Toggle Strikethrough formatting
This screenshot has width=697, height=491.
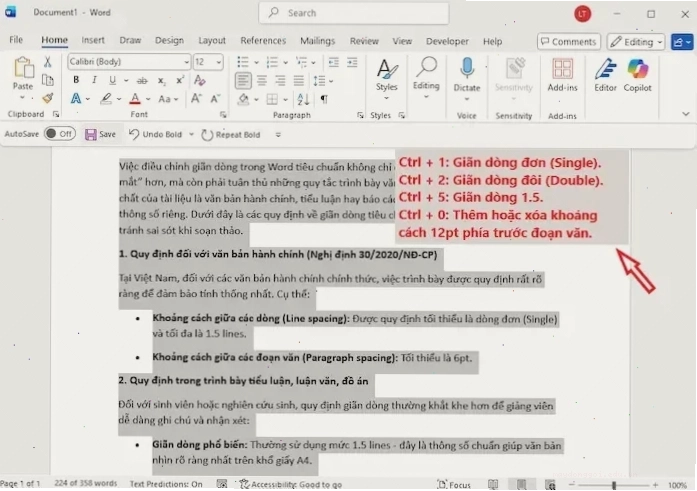pos(142,80)
